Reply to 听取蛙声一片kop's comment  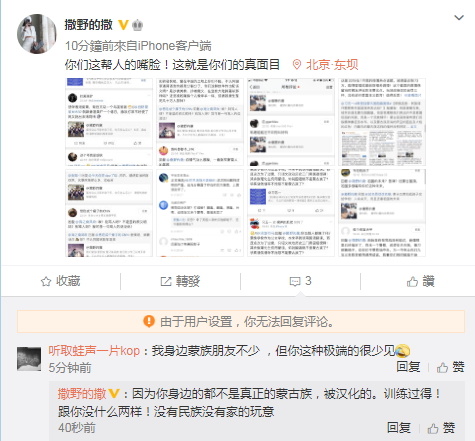point(408,367)
